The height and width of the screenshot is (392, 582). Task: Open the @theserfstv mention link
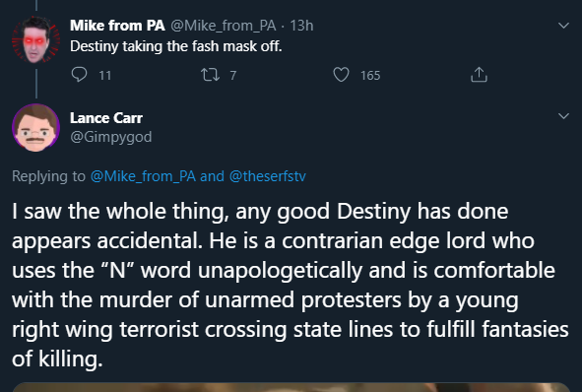click(x=268, y=176)
